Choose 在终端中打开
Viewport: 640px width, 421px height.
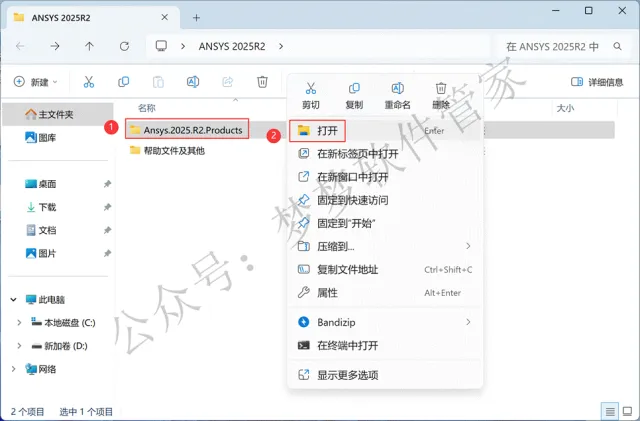tap(384, 345)
